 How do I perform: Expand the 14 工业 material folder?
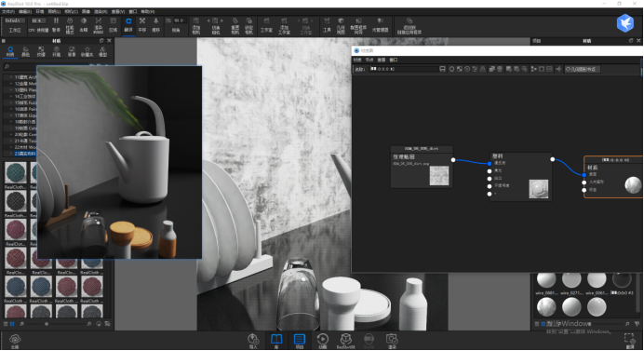[11, 96]
